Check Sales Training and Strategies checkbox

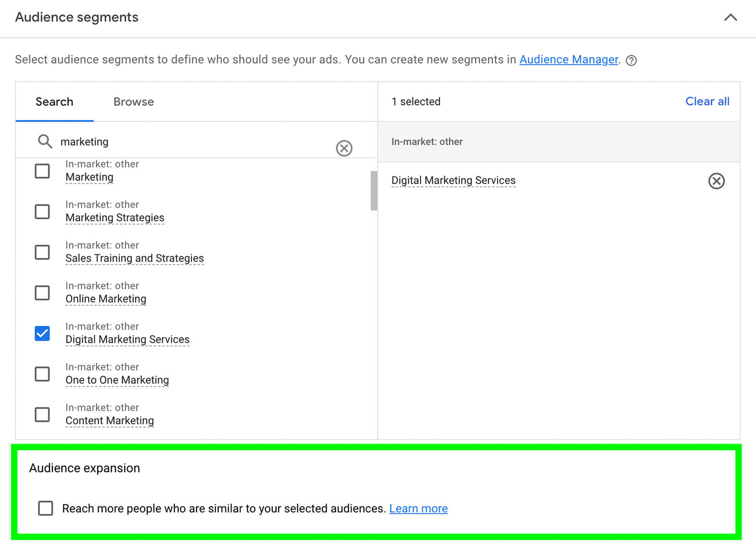[x=43, y=252]
